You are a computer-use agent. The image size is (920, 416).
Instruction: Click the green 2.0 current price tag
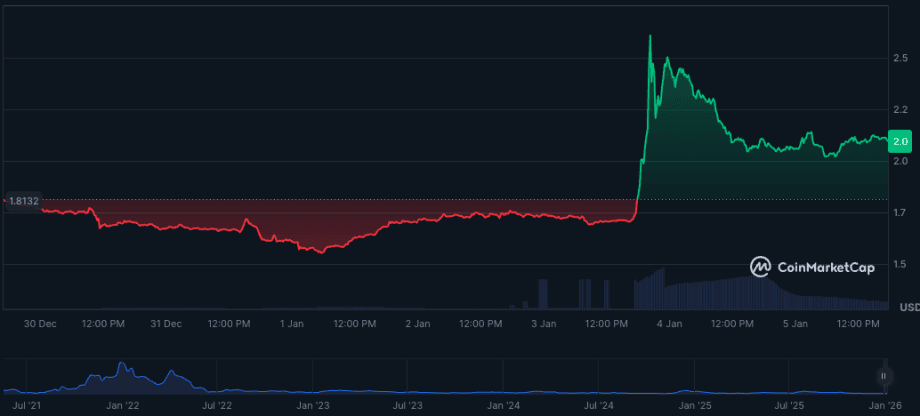(901, 142)
